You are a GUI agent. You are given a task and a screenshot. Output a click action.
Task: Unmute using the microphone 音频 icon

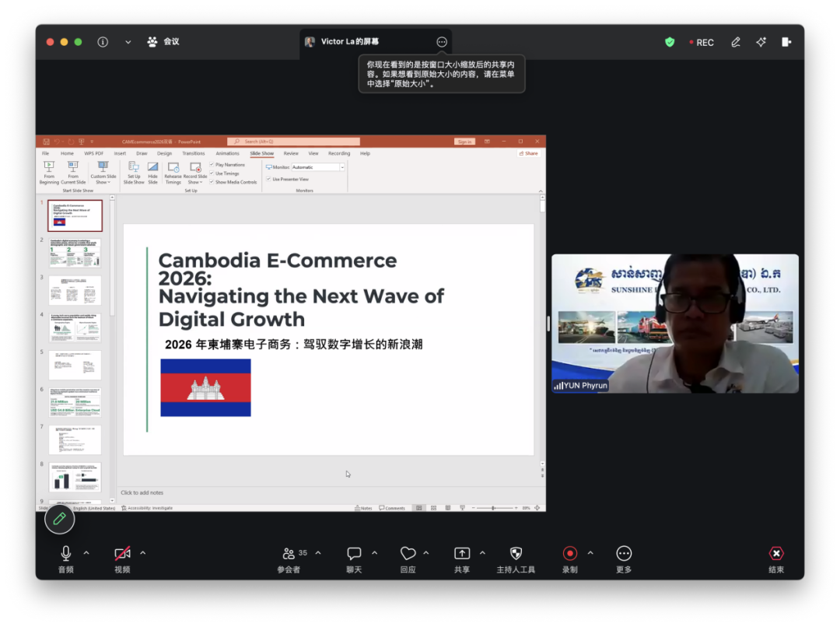(66, 553)
